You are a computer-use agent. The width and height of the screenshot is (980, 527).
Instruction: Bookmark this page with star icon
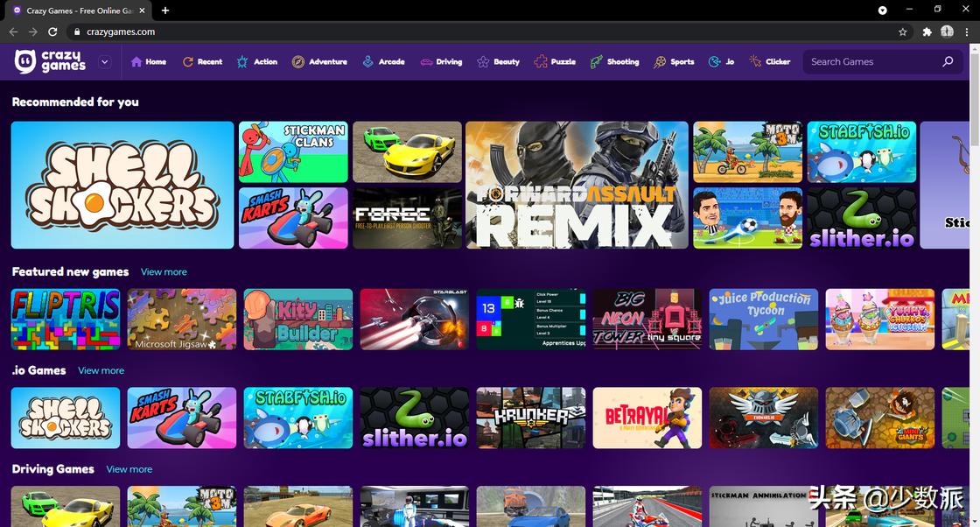click(902, 32)
